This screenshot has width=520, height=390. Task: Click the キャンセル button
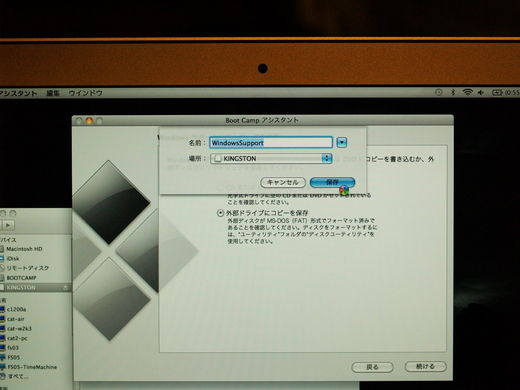283,182
